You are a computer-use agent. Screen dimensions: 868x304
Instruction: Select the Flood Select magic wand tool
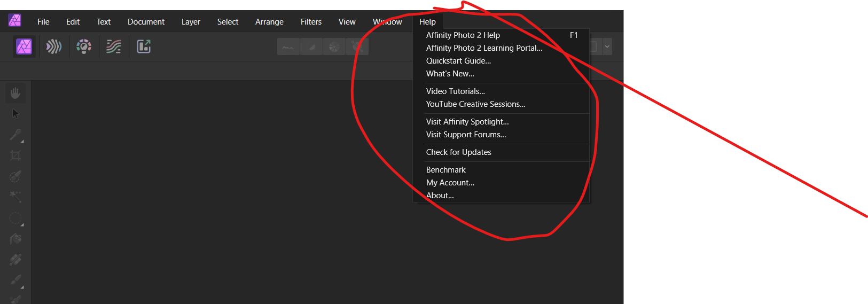[15, 197]
